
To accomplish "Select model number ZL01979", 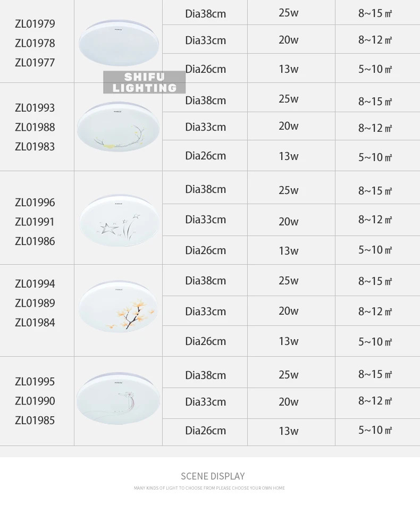I will click(35, 24).
